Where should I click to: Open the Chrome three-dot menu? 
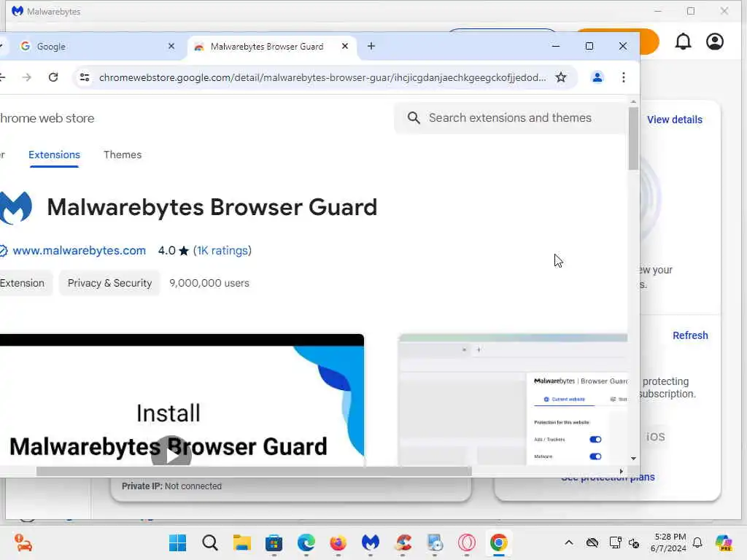(x=623, y=77)
